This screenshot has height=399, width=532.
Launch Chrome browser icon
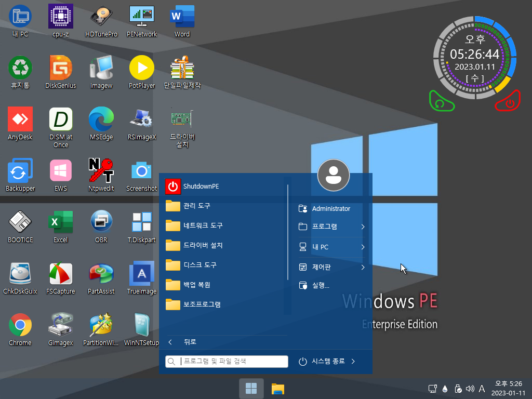click(x=20, y=329)
